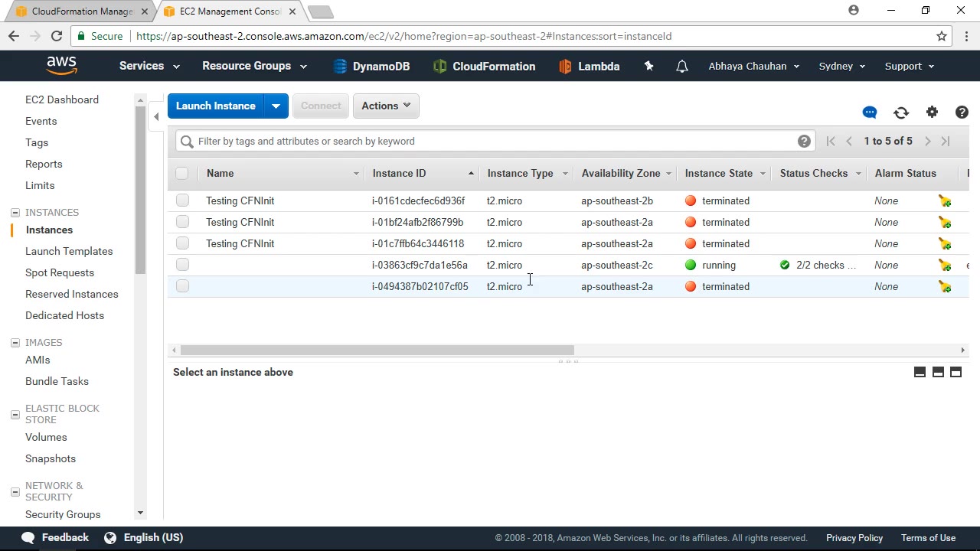Open the Lambda shortcut
This screenshot has width=980, height=551.
click(589, 67)
